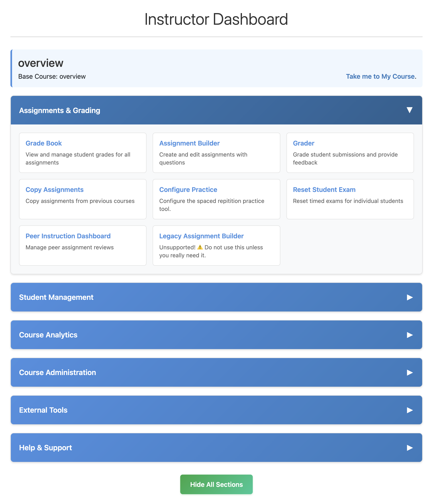Click text "View and manage student grades for all assignments"

(x=78, y=159)
